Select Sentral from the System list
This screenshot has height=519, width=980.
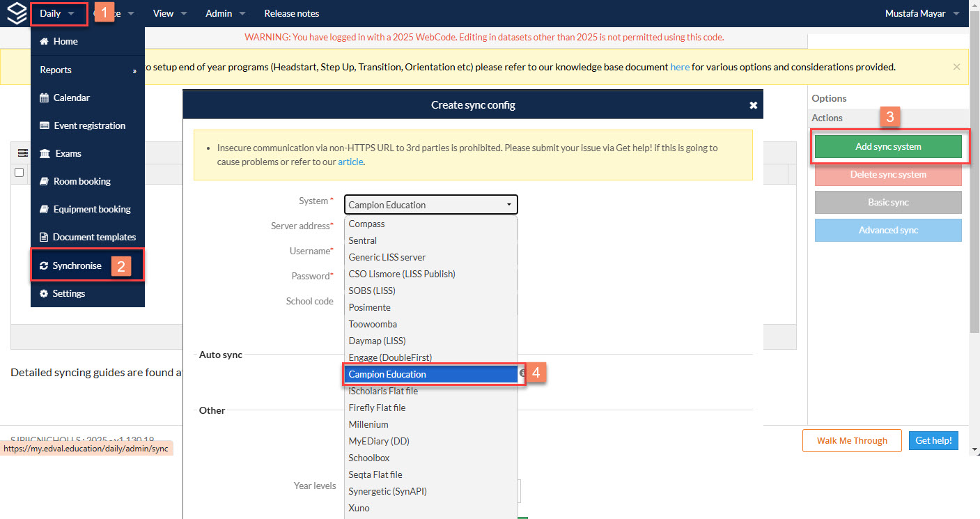(430, 241)
